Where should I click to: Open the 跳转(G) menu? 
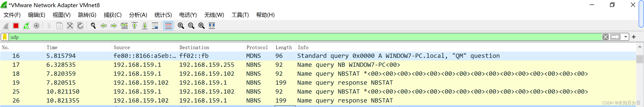(x=87, y=15)
